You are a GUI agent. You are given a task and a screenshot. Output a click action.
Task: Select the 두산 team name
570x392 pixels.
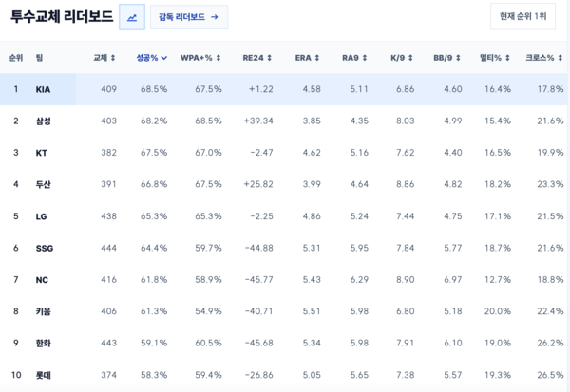(x=44, y=184)
